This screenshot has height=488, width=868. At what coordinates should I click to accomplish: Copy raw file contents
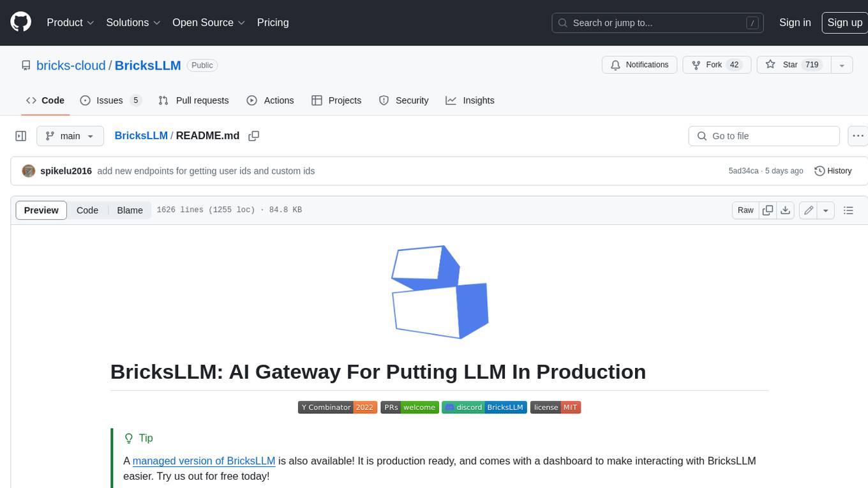coord(768,210)
